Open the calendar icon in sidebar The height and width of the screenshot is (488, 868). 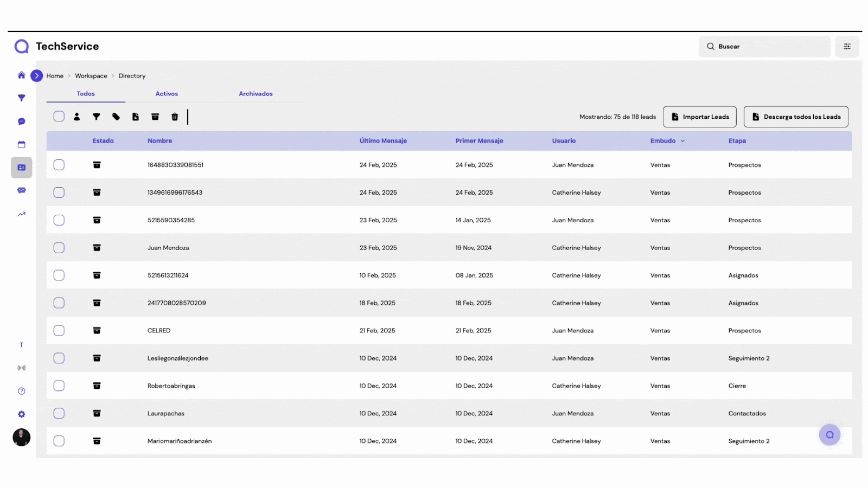(x=22, y=145)
